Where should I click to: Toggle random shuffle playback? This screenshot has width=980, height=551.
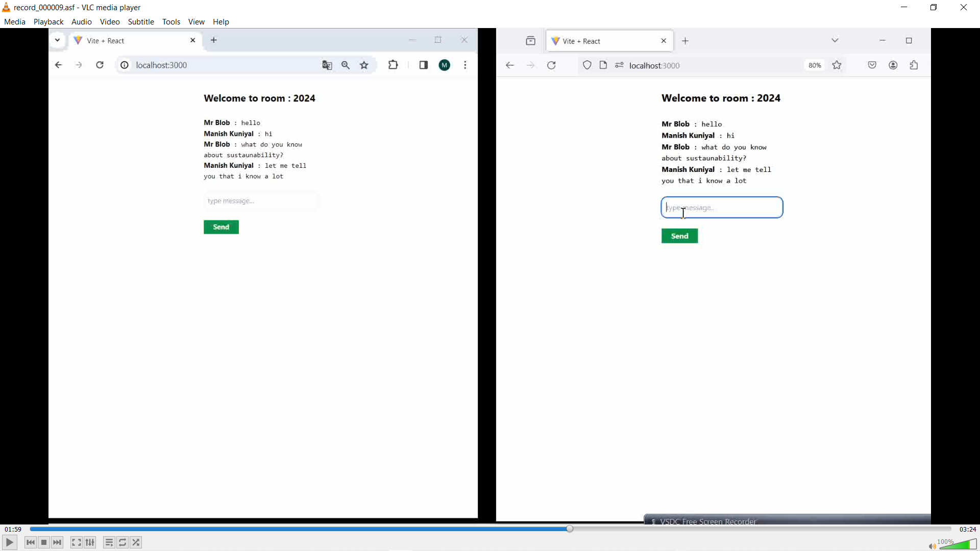tap(136, 542)
